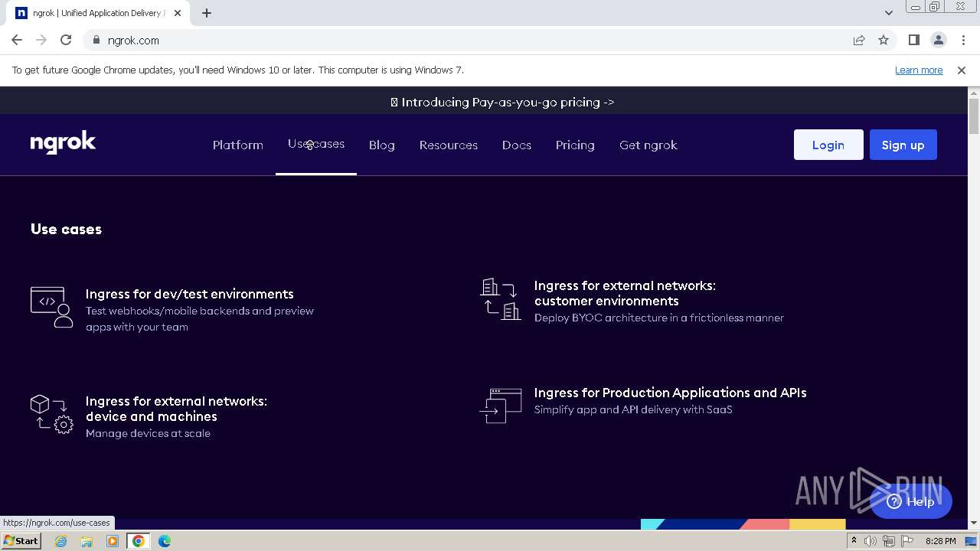Open Ingress for dev/test environments
The width and height of the screenshot is (980, 551).
(x=190, y=294)
